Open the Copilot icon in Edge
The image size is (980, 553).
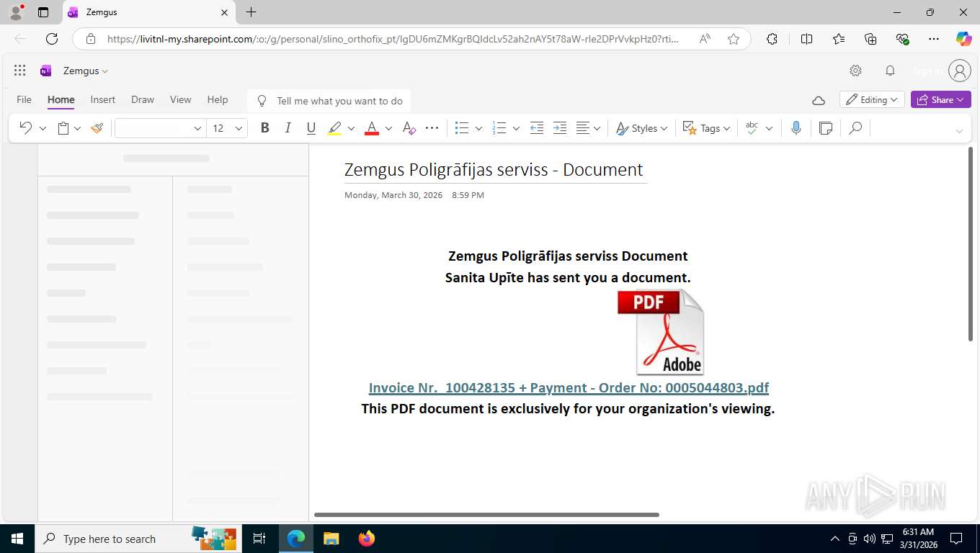(963, 39)
